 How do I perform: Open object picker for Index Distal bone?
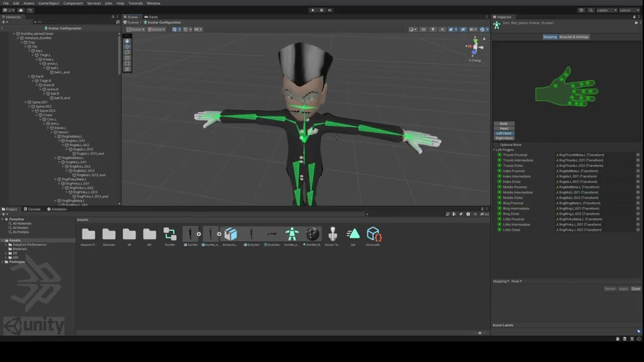pos(638,182)
